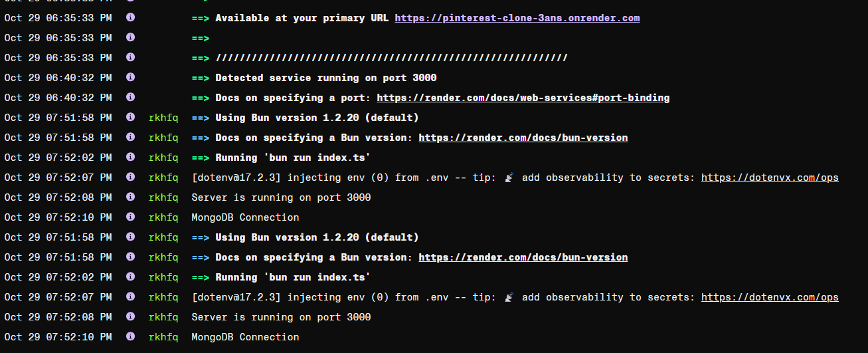Open the last dotenvx.com/ops link
Screen dimensions: 868x353
[x=770, y=297]
